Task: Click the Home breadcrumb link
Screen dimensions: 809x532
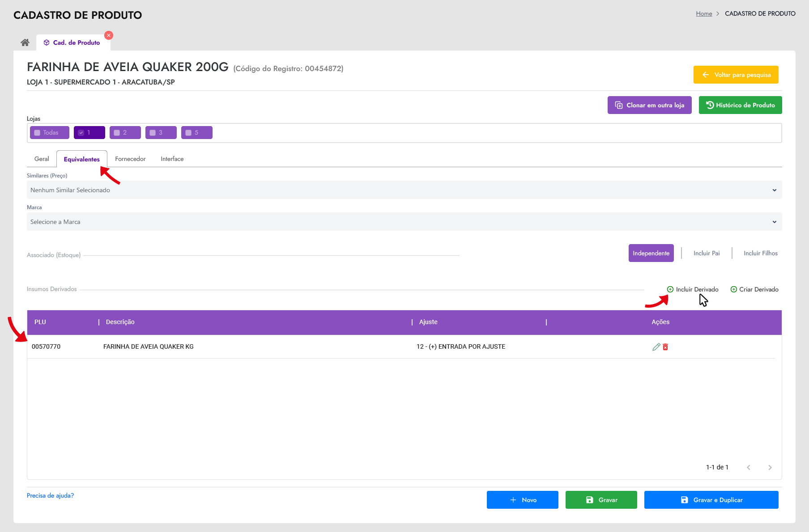Action: coord(704,13)
